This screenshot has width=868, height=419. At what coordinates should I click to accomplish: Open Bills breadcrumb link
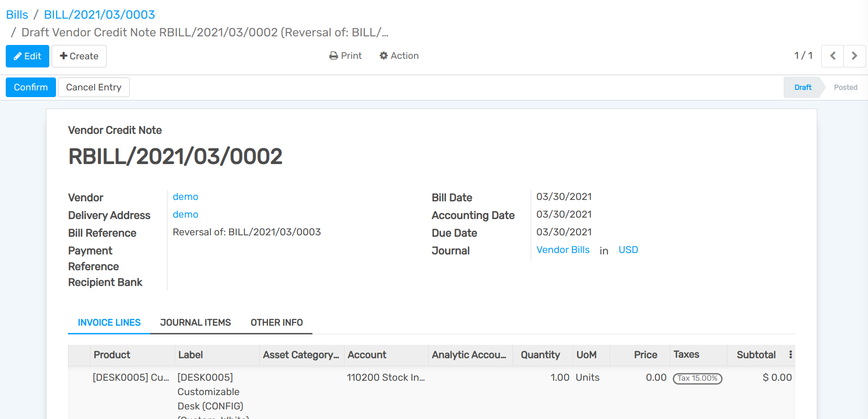(x=17, y=15)
